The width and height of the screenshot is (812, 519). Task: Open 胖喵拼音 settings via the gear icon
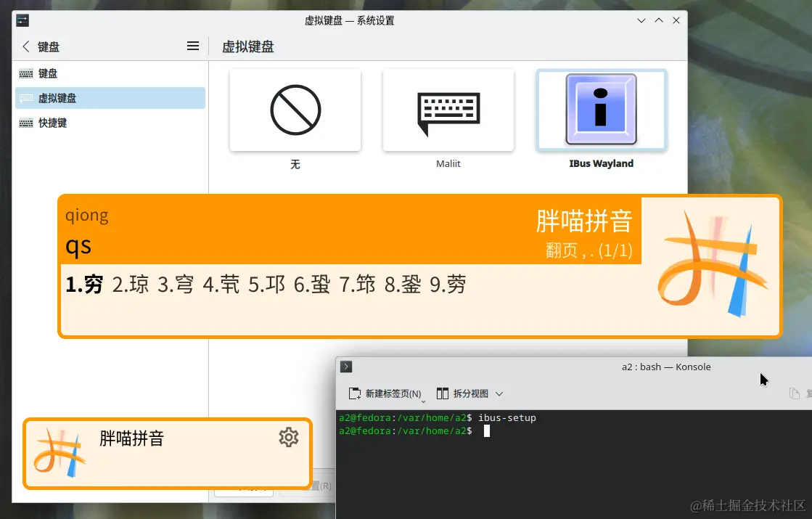[288, 437]
